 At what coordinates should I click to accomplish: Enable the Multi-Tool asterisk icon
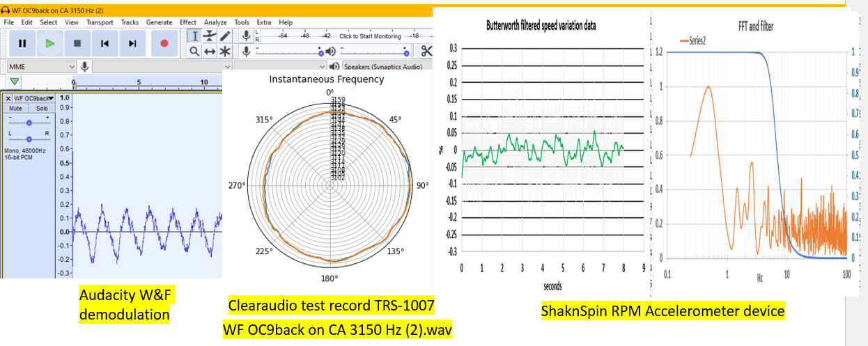(x=225, y=51)
